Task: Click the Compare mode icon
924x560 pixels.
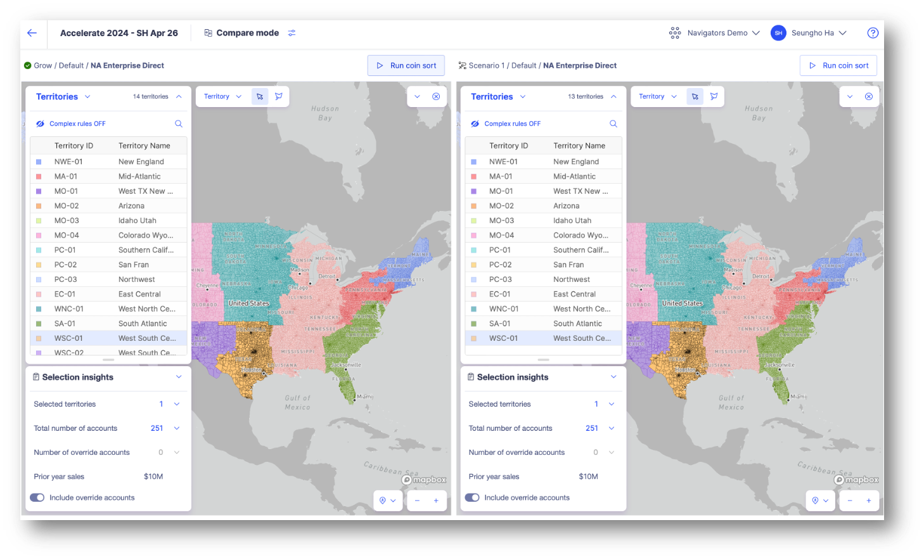Action: tap(208, 33)
